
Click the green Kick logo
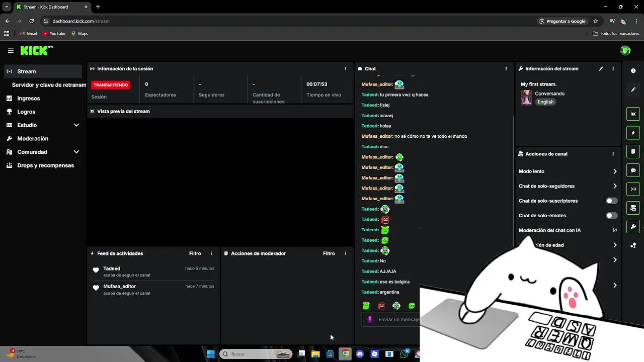click(36, 50)
